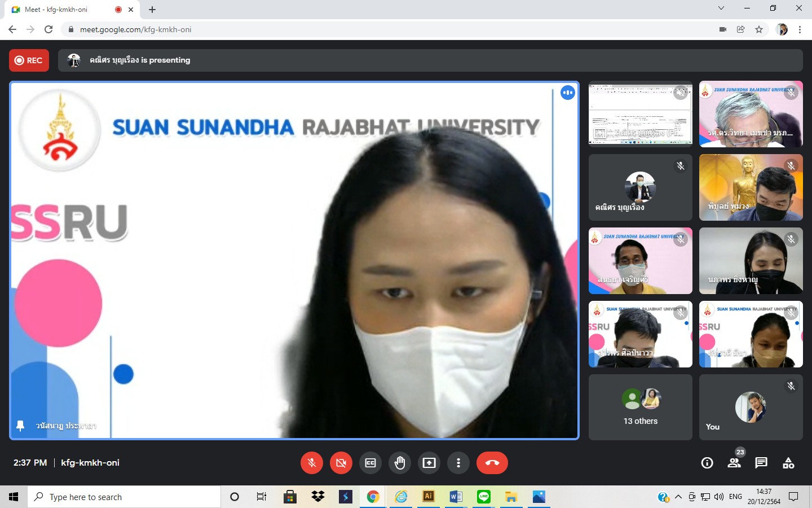
Task: Leave the call with red hangup button
Action: pos(492,463)
